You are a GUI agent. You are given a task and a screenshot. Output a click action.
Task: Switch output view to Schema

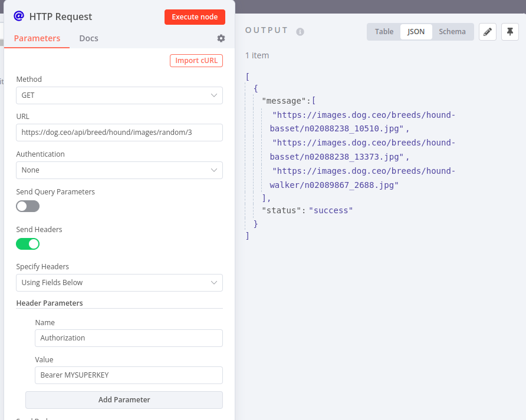[x=452, y=31]
